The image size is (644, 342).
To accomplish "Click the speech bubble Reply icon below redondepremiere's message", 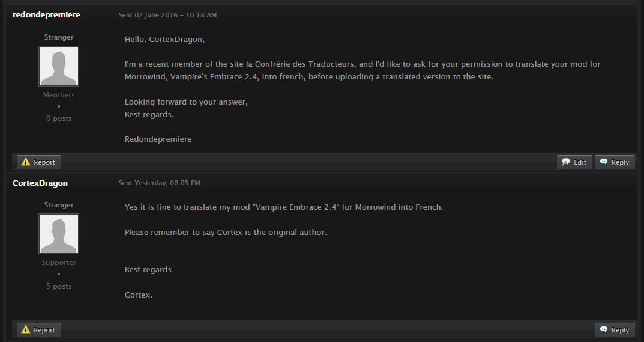I will point(604,162).
